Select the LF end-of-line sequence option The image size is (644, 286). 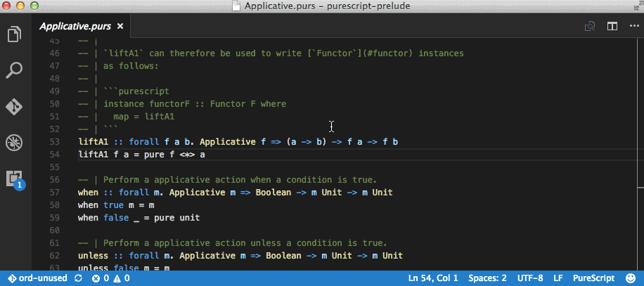(558, 278)
